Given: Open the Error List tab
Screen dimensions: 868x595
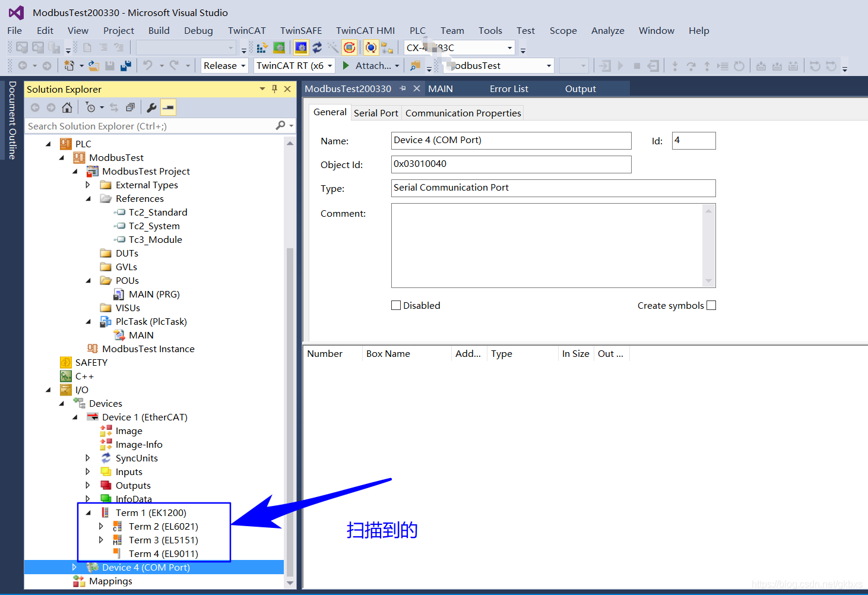Looking at the screenshot, I should pyautogui.click(x=509, y=88).
